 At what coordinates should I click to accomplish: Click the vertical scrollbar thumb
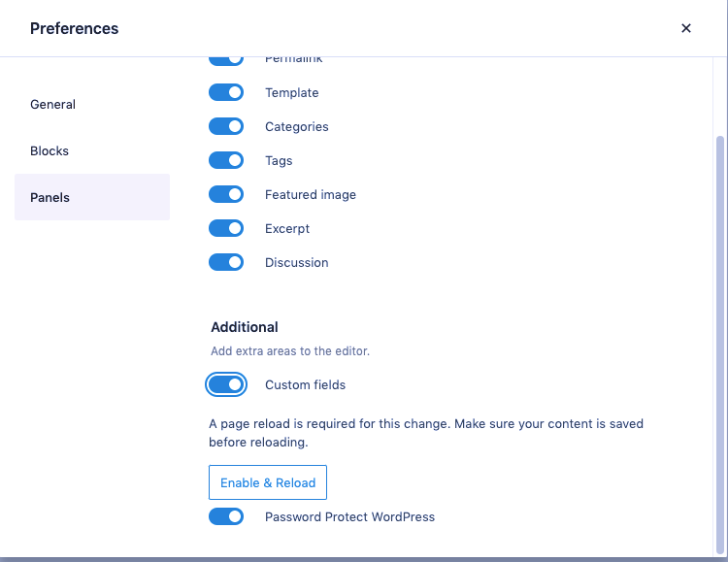720,345
